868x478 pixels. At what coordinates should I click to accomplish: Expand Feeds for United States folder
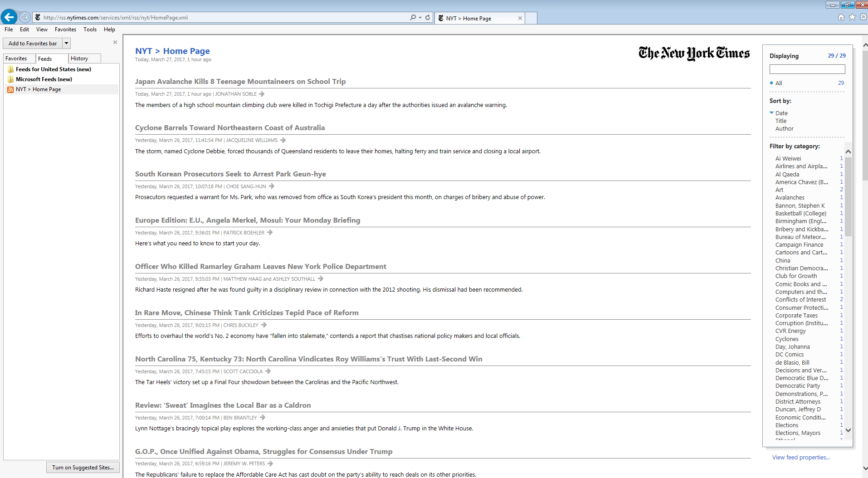point(53,69)
